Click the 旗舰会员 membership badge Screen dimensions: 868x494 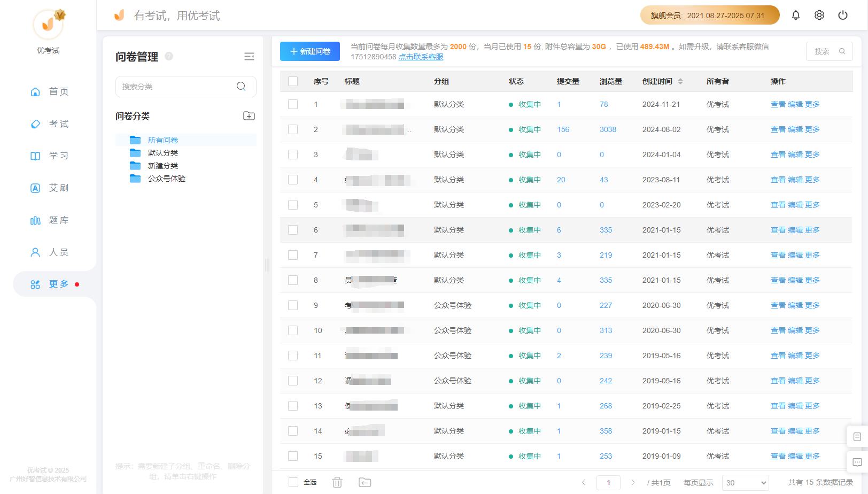click(x=710, y=15)
